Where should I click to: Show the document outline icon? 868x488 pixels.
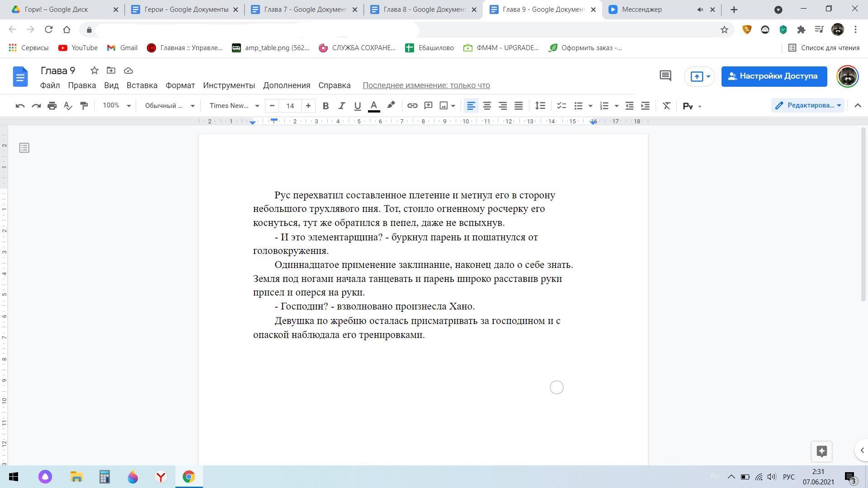coord(24,148)
